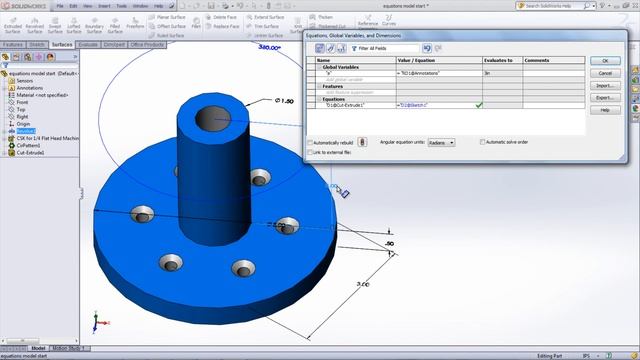Viewport: 640px width, 360px height.
Task: Expand the Cut-Extrude1 feature node
Action: pyautogui.click(x=4, y=153)
